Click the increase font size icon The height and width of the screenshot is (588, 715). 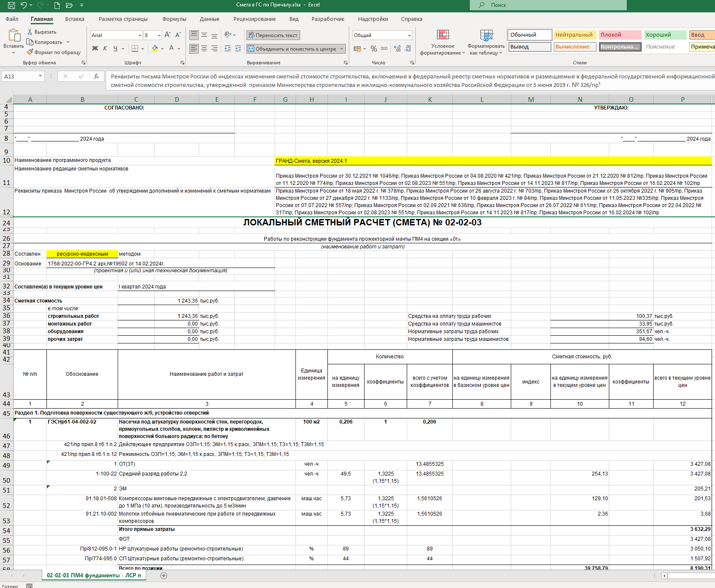[168, 35]
